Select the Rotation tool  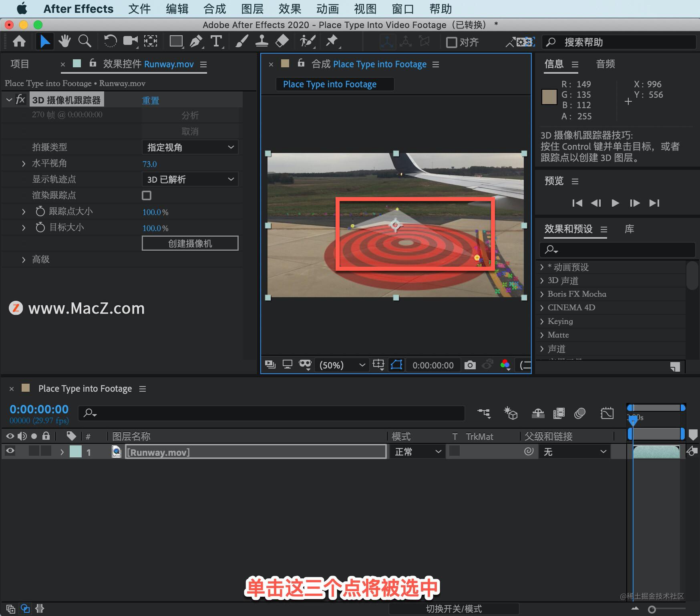click(x=110, y=41)
